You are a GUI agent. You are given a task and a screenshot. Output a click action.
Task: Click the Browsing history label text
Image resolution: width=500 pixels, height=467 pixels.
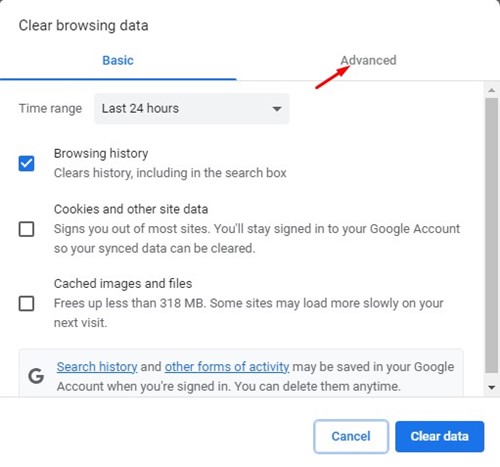click(x=101, y=154)
